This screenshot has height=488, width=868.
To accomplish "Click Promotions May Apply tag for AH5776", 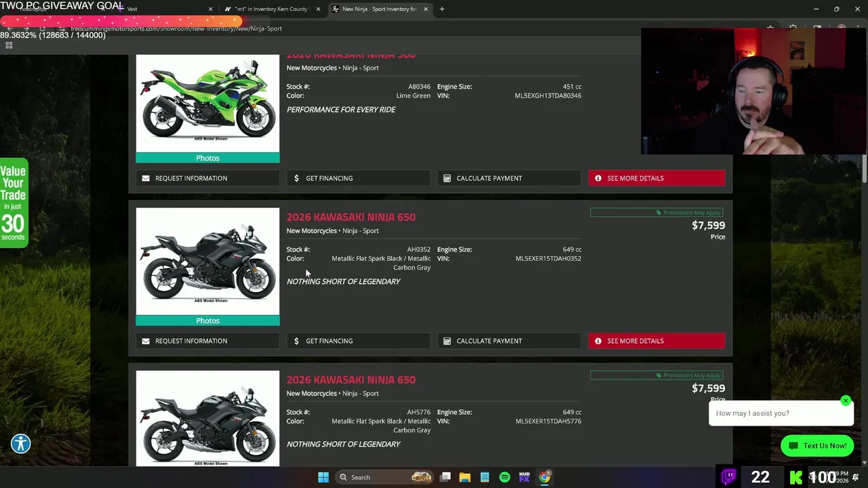I will 656,375.
